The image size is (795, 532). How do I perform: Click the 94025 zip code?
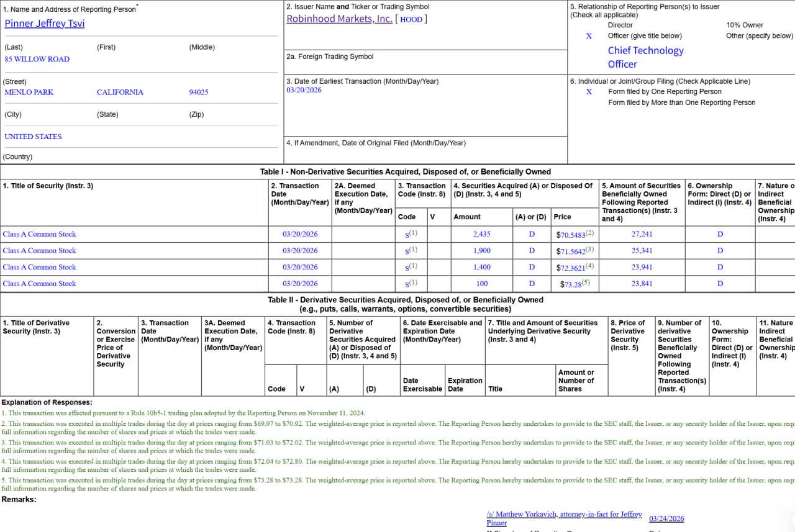(199, 92)
